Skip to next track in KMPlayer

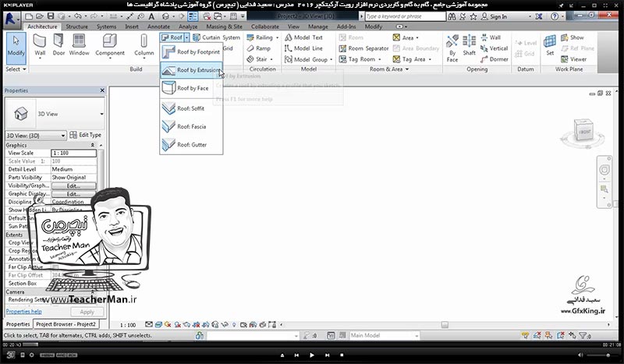[327, 355]
